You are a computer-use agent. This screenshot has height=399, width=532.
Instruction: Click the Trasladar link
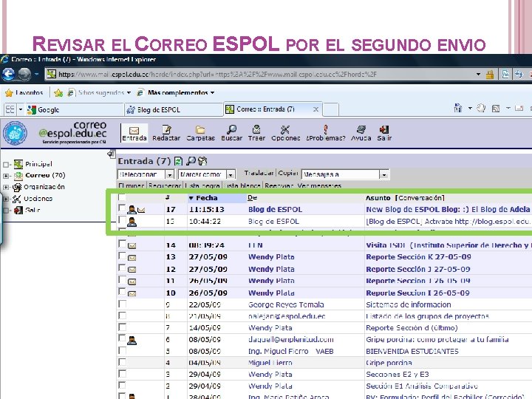(x=259, y=174)
